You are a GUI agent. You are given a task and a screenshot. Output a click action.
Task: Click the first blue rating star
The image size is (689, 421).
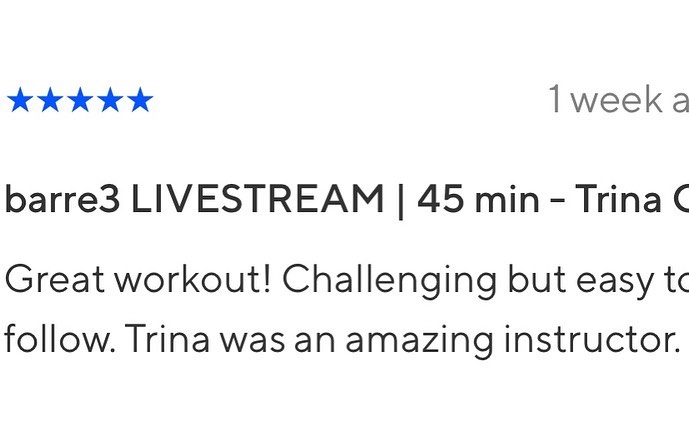coord(19,100)
